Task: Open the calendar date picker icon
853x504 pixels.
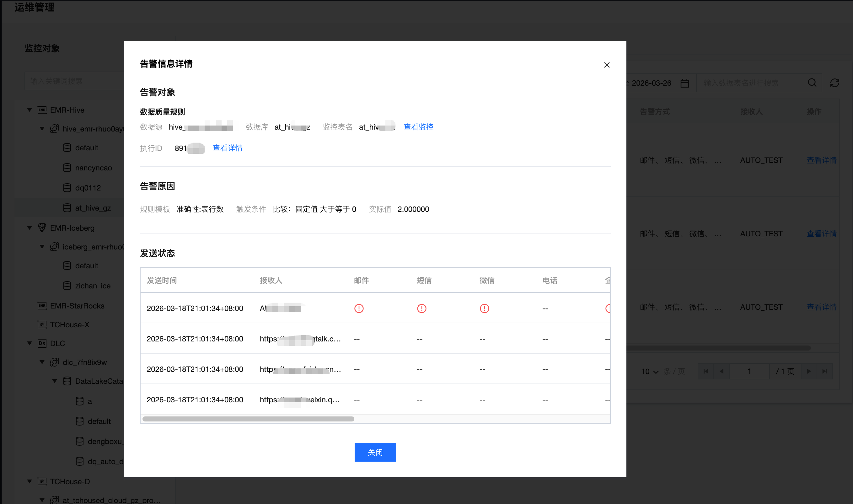Action: pos(684,83)
